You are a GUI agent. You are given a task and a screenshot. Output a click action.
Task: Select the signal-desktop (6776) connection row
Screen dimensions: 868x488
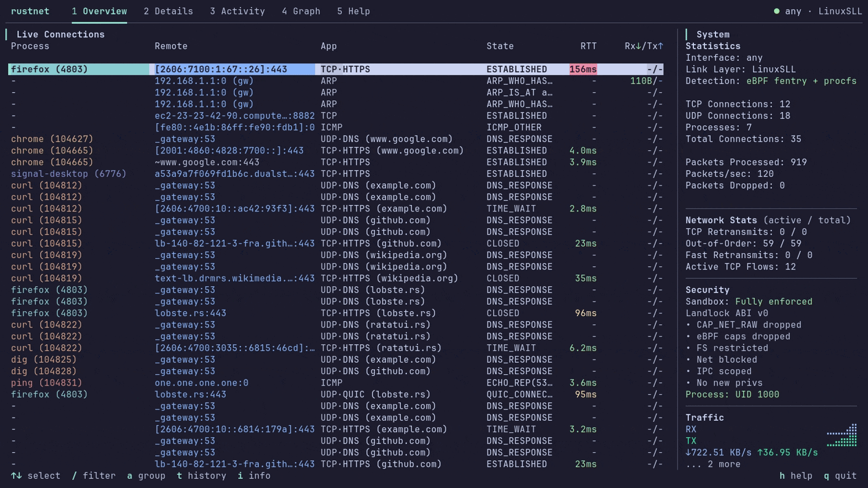pos(336,174)
